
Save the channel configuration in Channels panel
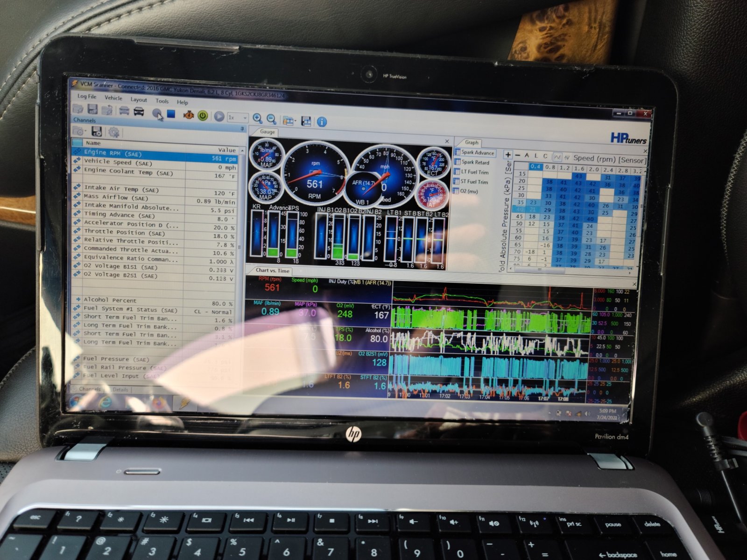pyautogui.click(x=97, y=132)
